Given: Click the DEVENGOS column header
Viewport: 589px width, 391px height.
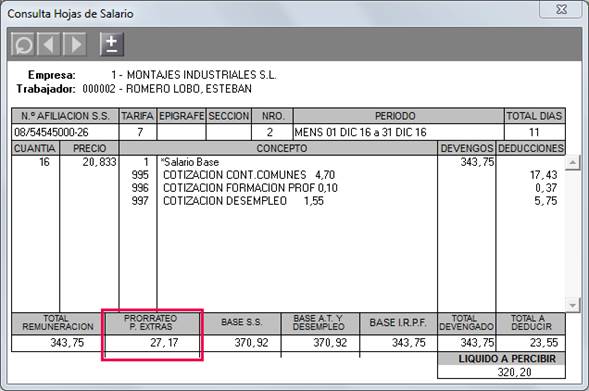Looking at the screenshot, I should pyautogui.click(x=467, y=148).
